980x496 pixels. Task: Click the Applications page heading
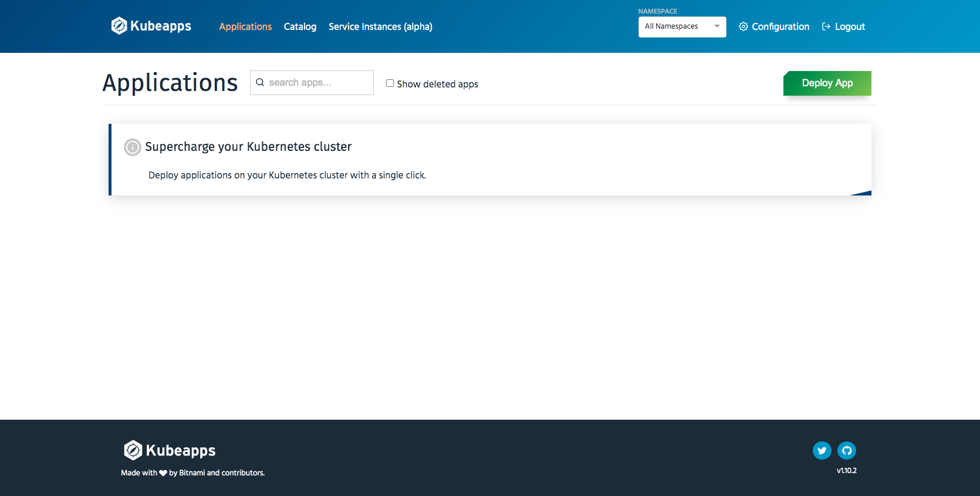coord(170,83)
